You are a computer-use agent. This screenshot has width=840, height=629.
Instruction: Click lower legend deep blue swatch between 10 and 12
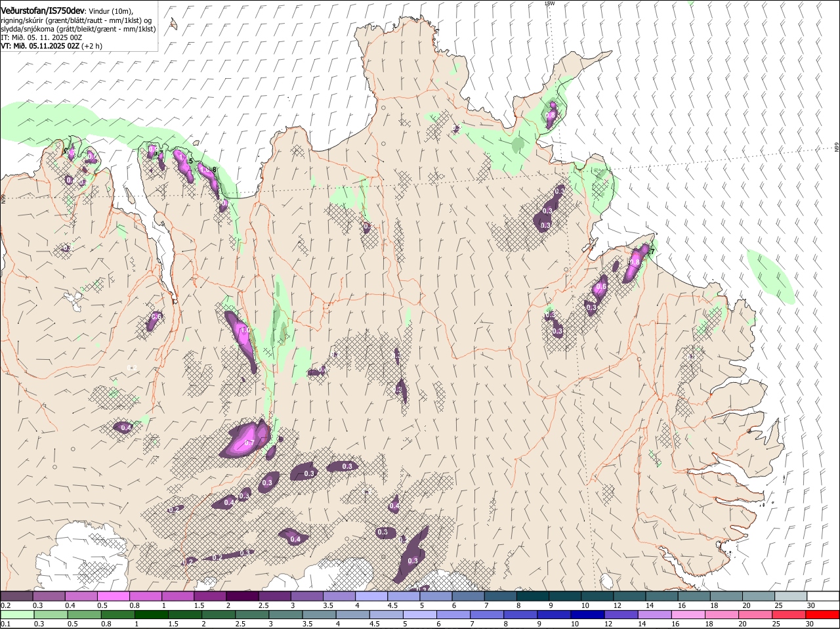click(588, 615)
